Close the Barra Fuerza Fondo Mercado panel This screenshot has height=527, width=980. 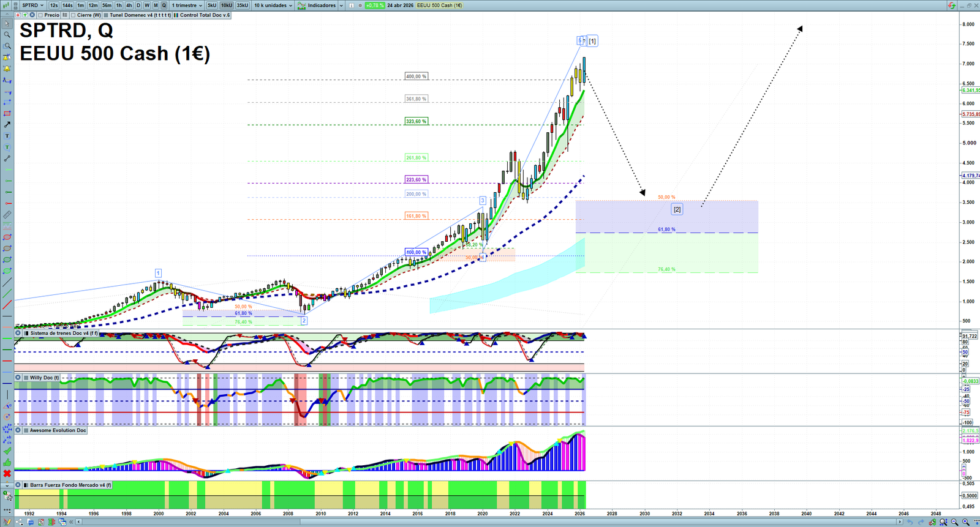(x=18, y=485)
